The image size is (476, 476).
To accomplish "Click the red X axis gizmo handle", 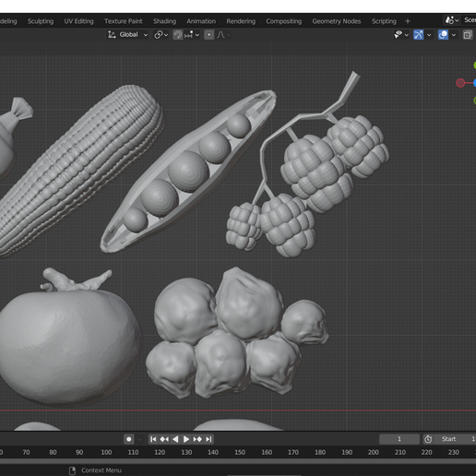I will [460, 83].
